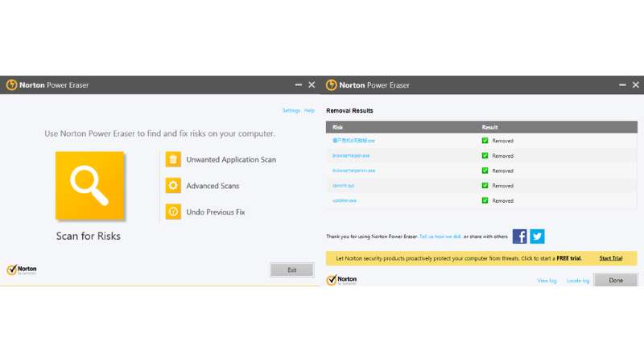Start the Scan for Risks magnifier tile
644x362 pixels.
pos(89,186)
